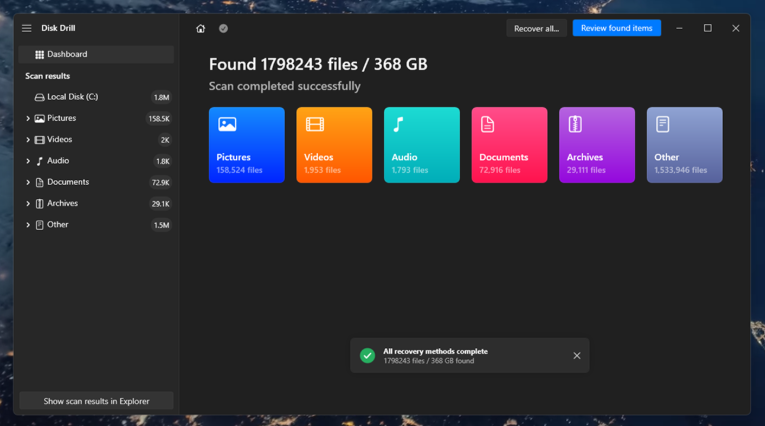Viewport: 765px width, 426px height.
Task: Select Audio in the sidebar list
Action: click(58, 161)
